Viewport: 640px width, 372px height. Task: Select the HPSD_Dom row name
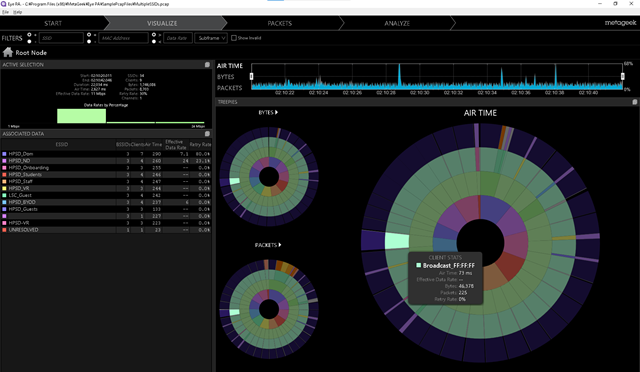point(21,154)
